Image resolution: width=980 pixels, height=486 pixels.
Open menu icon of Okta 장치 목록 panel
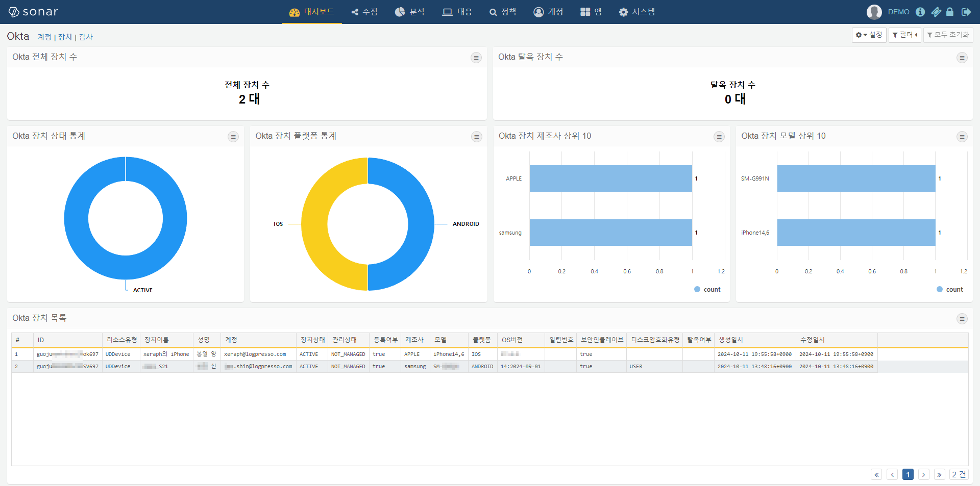pyautogui.click(x=962, y=319)
